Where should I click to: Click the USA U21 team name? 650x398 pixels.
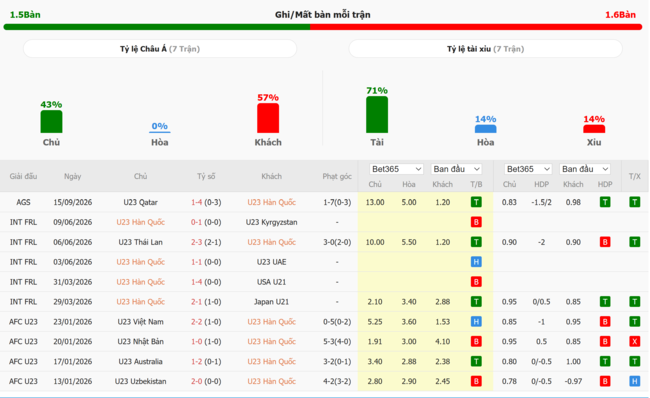(x=272, y=282)
